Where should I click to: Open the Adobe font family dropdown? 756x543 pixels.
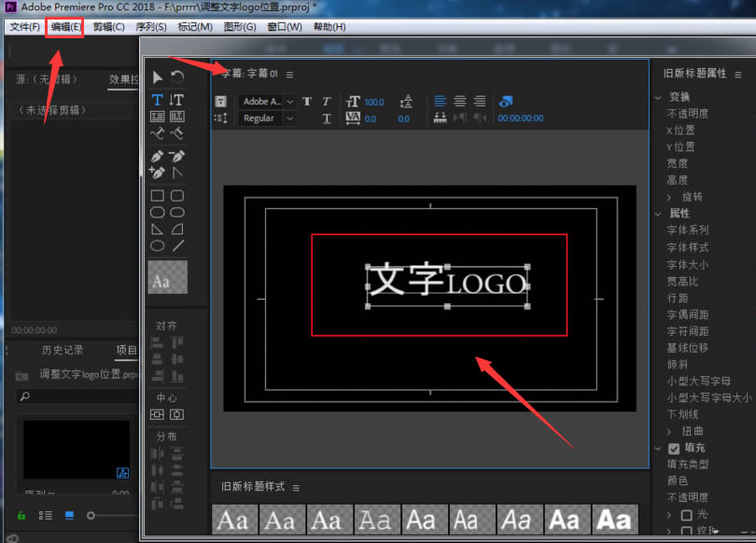267,102
